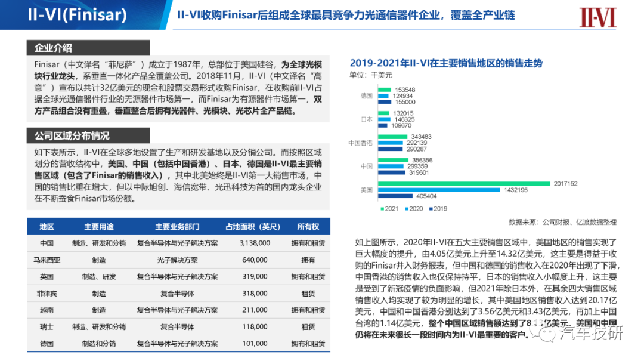Click the green bar labeled 2017152
Screen dimensions: 644x361
[464, 184]
